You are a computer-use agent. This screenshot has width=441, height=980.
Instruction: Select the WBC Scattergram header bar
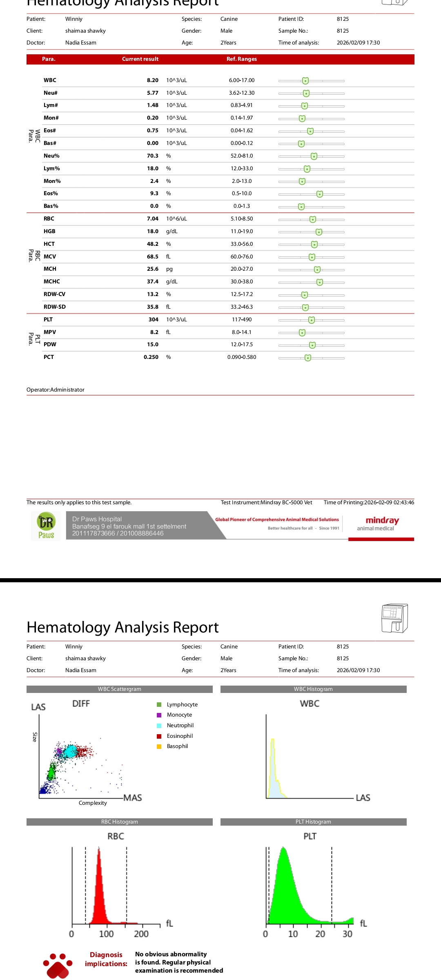coord(120,689)
